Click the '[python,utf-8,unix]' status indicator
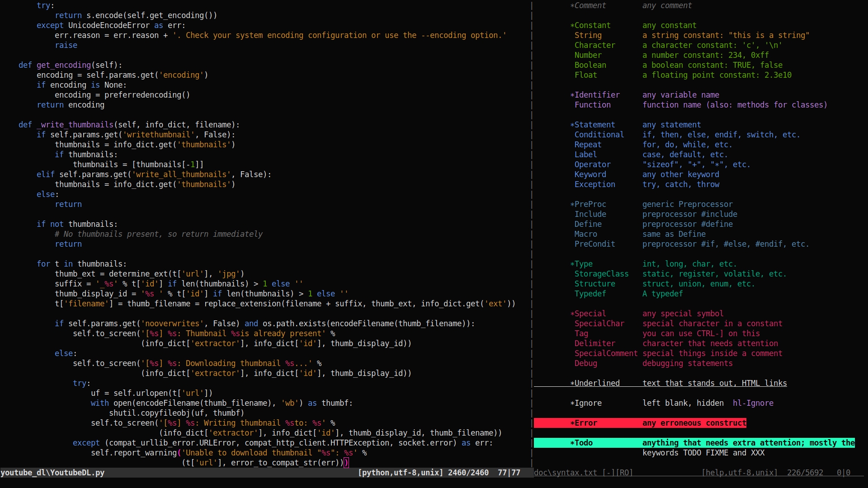 click(400, 473)
